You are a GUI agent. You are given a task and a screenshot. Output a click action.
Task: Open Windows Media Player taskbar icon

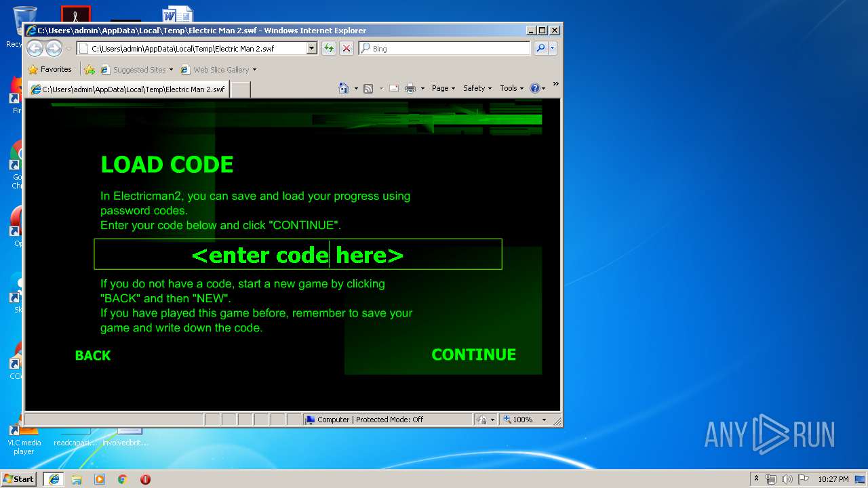[x=100, y=479]
